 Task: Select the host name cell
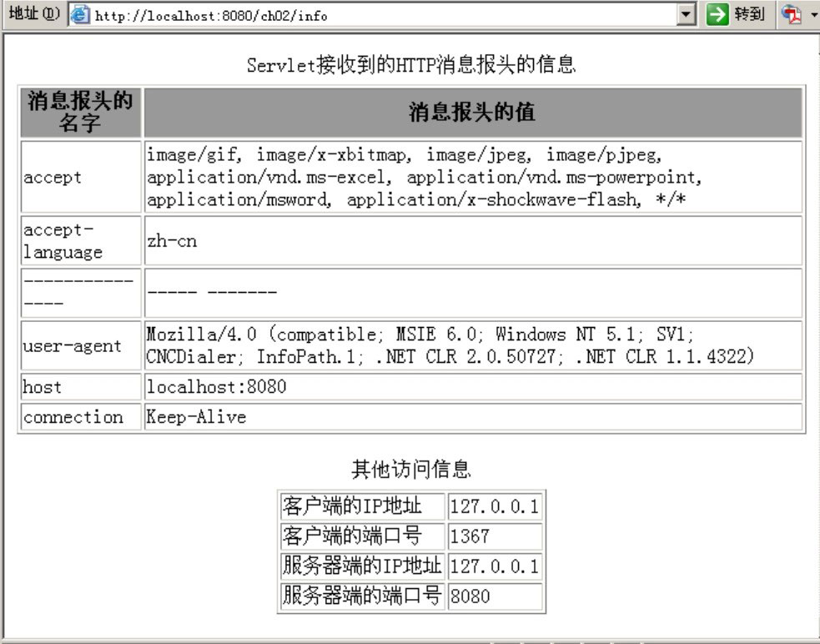click(81, 386)
